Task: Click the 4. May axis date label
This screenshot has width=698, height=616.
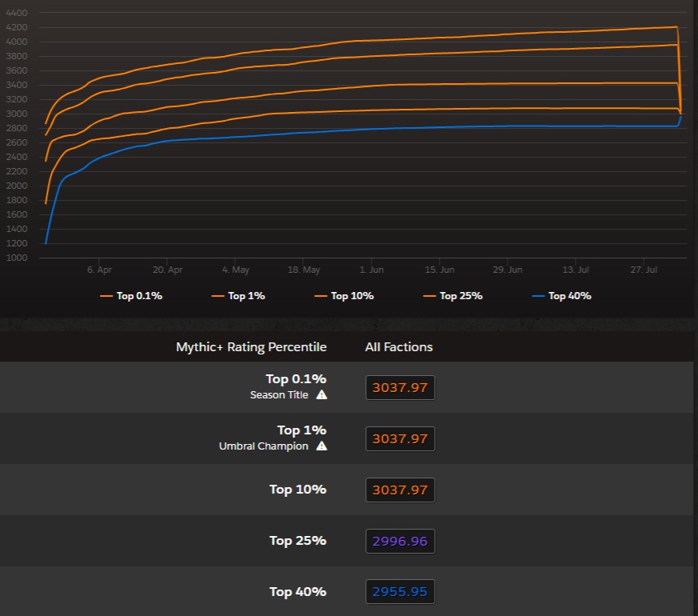Action: pos(236,270)
